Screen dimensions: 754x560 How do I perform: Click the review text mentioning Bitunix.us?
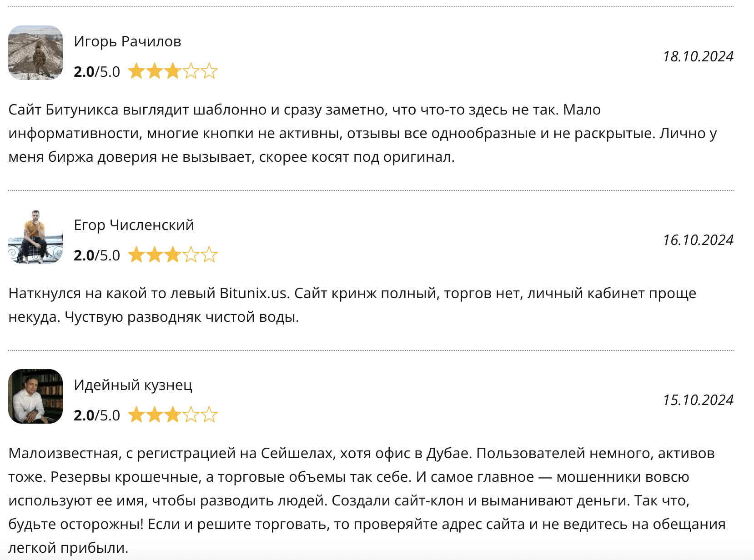pos(352,305)
